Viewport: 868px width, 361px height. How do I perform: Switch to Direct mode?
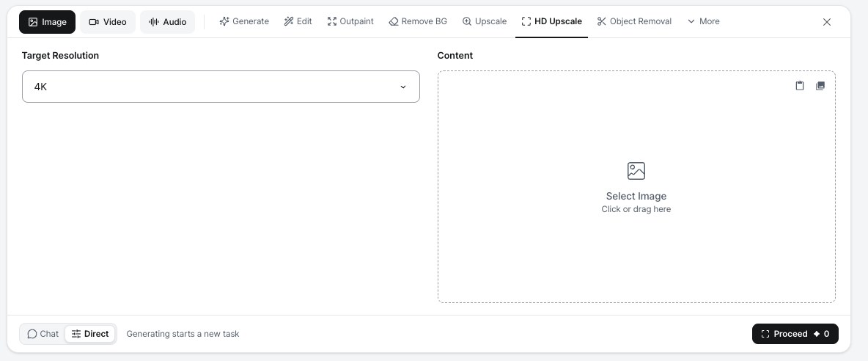pos(90,334)
